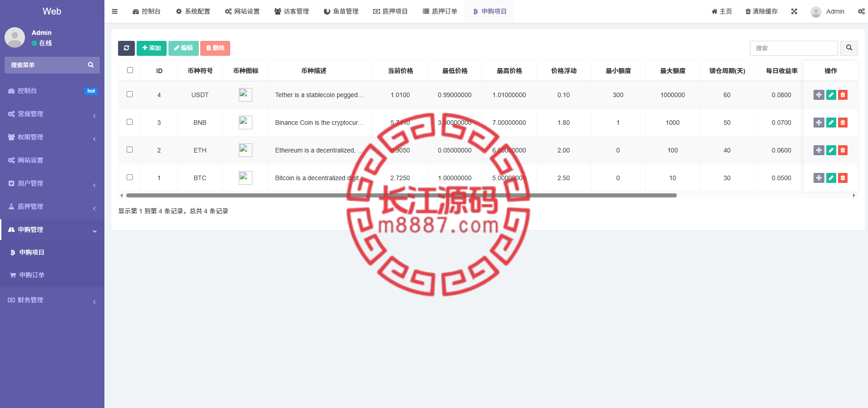Click the table refresh icon button
868x408 pixels.
click(126, 48)
